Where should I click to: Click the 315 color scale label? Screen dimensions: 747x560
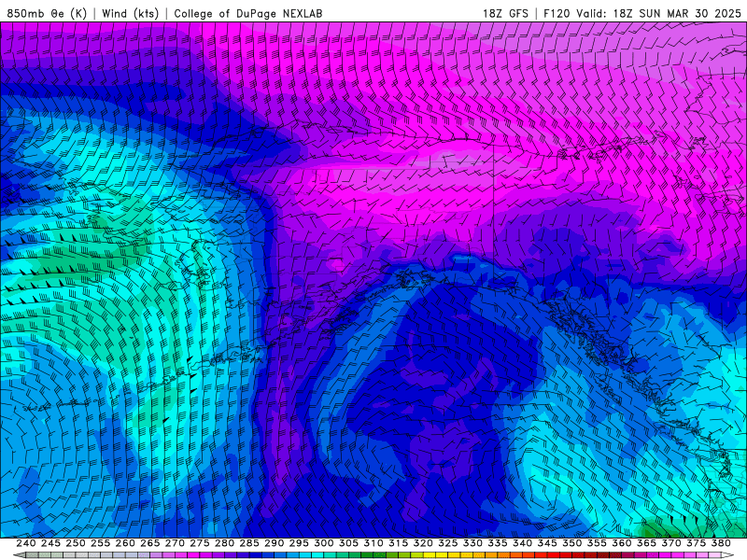[398, 543]
